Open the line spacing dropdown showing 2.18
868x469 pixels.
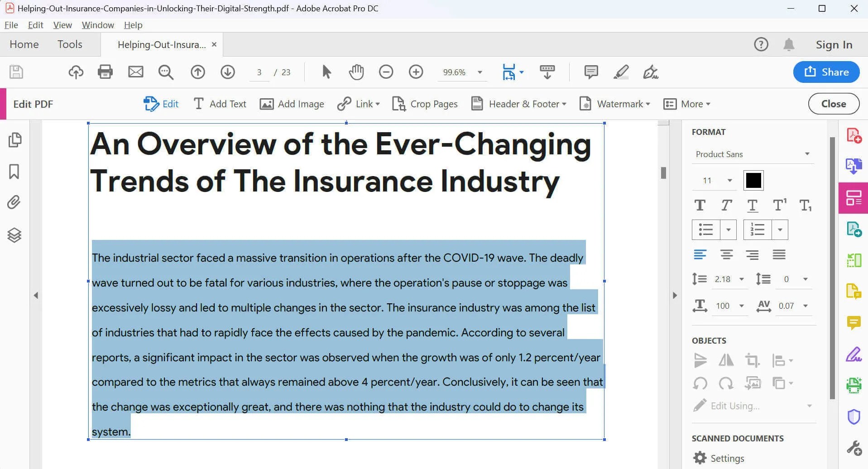click(742, 279)
